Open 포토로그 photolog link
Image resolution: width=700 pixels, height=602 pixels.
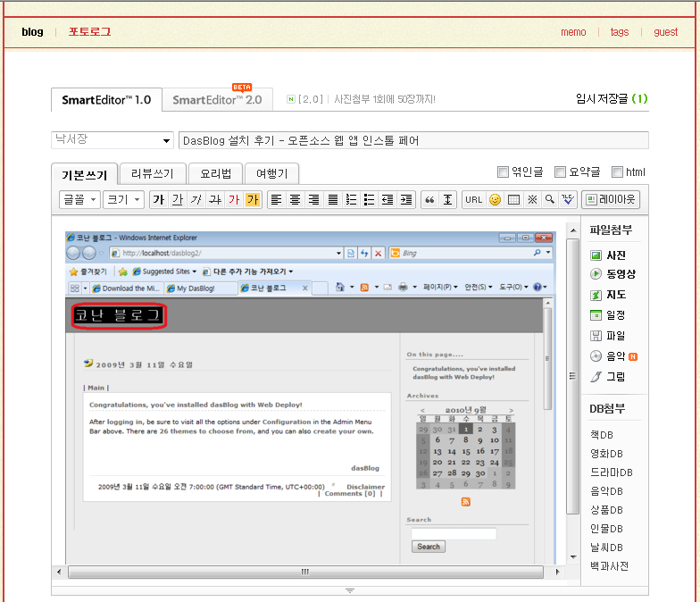click(x=89, y=32)
